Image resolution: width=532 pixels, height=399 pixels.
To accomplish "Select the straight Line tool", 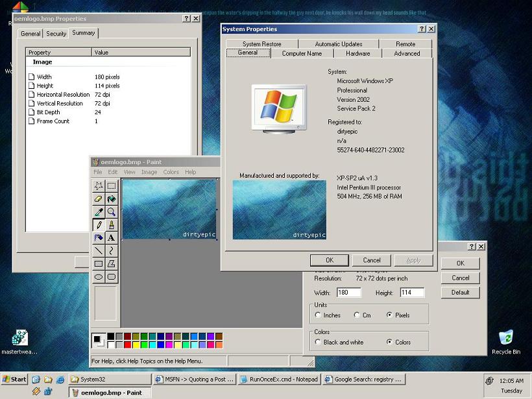I will 99,250.
